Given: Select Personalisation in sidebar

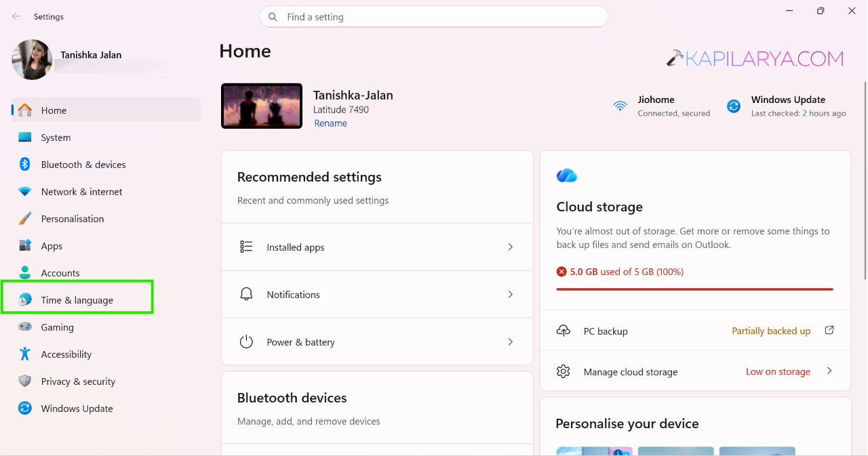Looking at the screenshot, I should point(106,218).
